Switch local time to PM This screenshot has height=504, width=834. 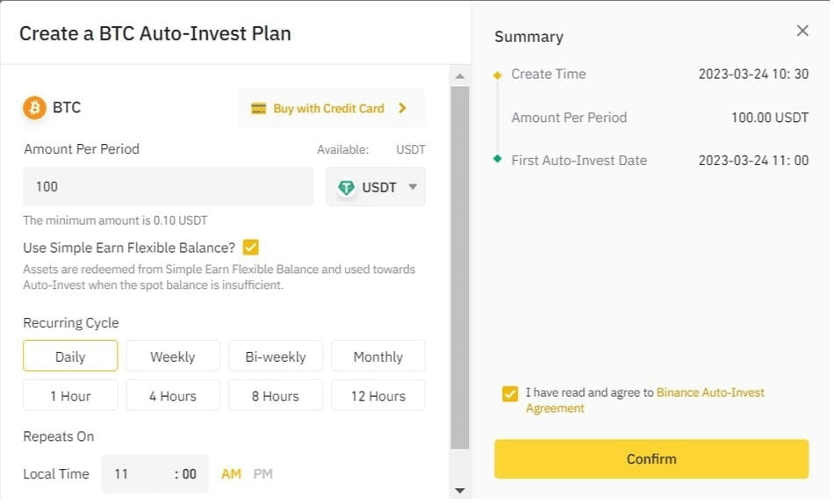coord(263,474)
